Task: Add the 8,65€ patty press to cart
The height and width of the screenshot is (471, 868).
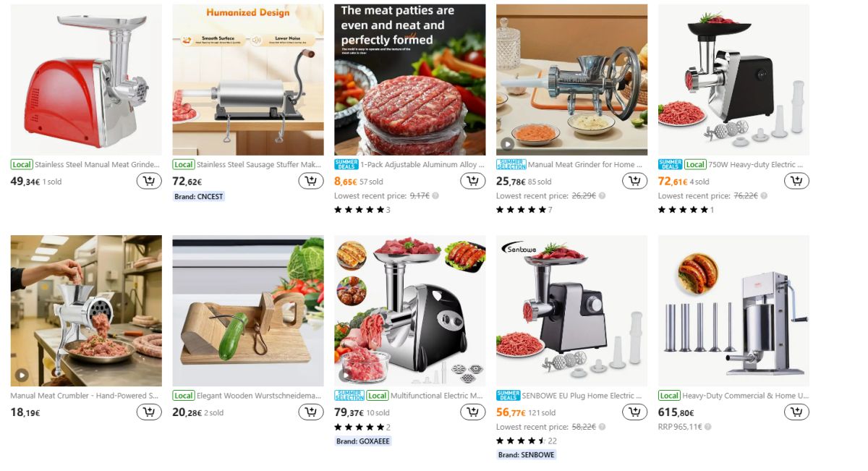Action: [x=472, y=181]
